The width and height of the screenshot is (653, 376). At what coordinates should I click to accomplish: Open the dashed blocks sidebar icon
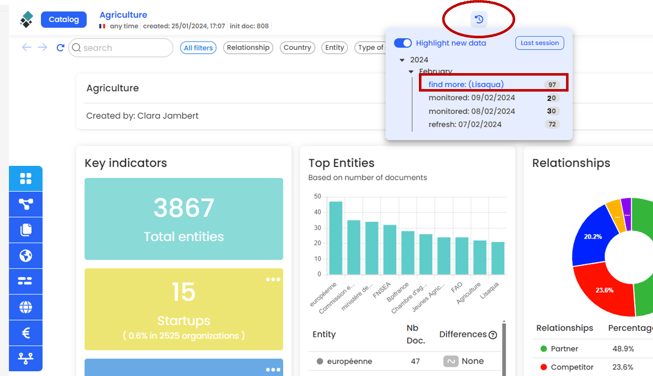(26, 281)
